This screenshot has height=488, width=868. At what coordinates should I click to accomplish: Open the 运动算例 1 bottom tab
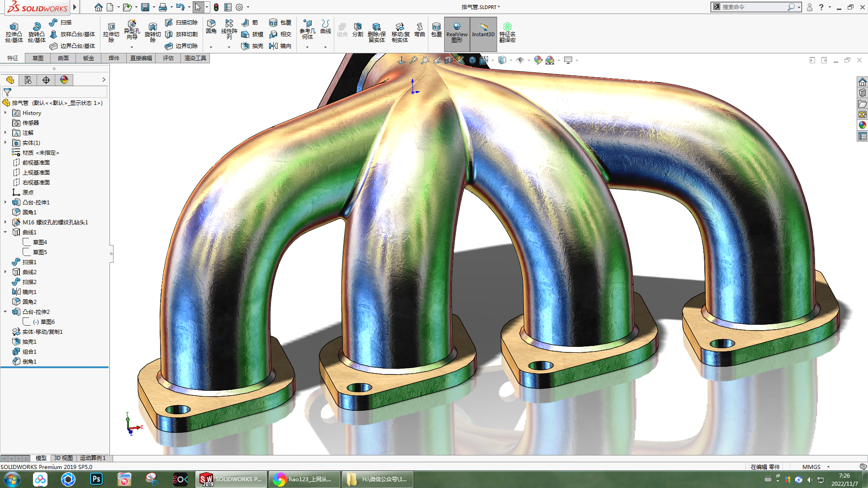tap(93, 458)
